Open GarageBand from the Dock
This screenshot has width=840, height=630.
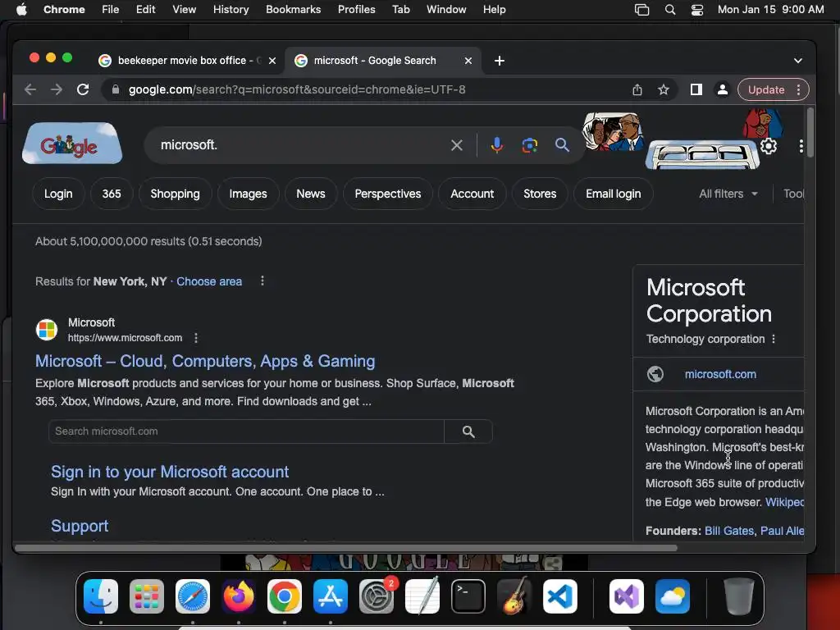514,596
